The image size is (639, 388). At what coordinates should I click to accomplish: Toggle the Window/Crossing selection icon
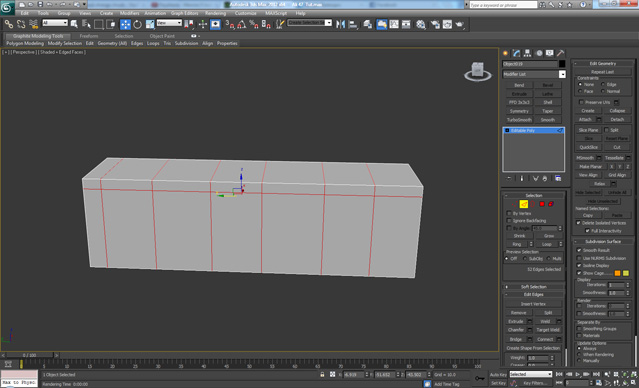point(111,24)
